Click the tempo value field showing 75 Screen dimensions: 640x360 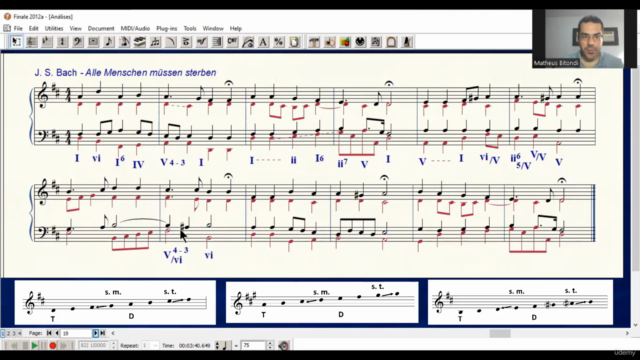click(253, 346)
